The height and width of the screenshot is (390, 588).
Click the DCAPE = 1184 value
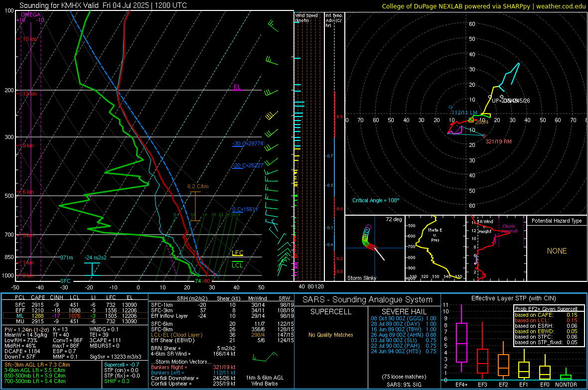point(22,351)
